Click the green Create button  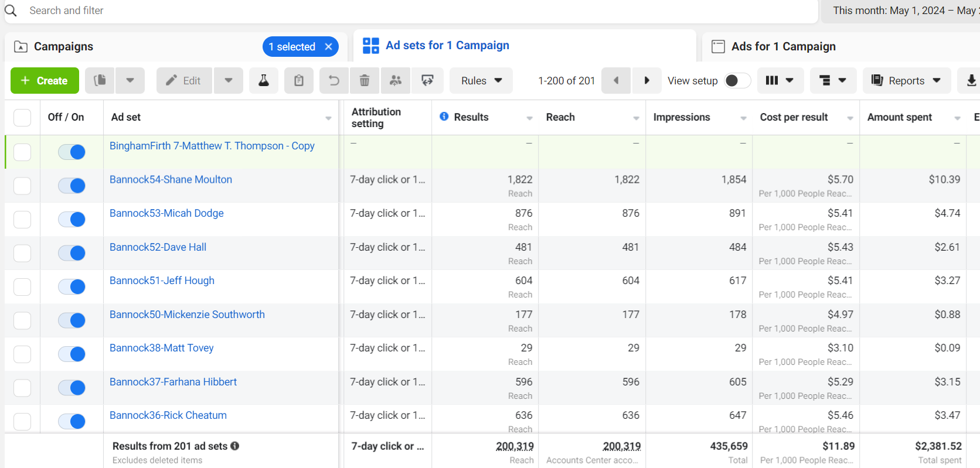(45, 80)
